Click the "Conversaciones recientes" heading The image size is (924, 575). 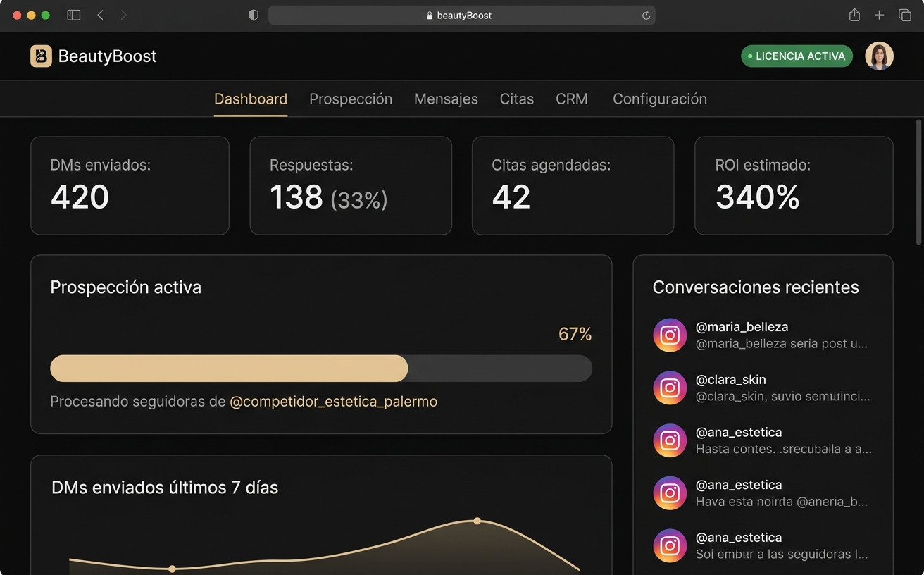pos(756,287)
